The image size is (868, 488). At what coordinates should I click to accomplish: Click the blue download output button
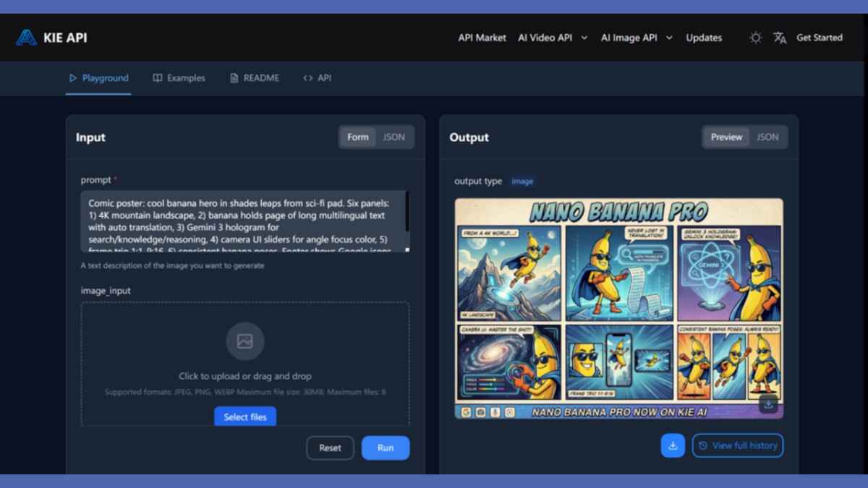pyautogui.click(x=672, y=445)
